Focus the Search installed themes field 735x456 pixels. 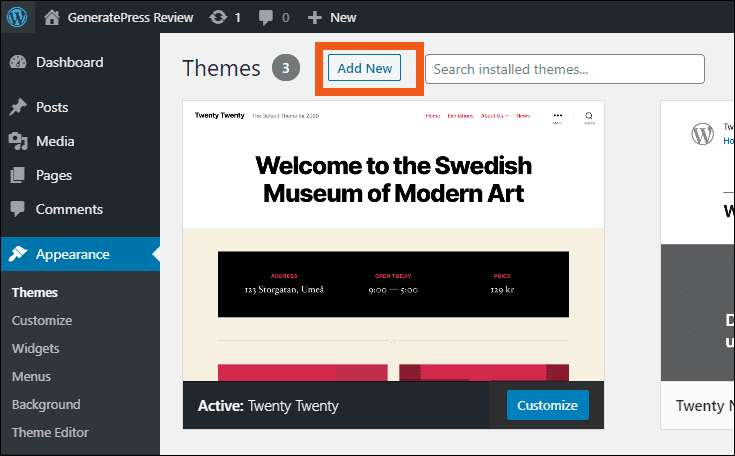(564, 69)
